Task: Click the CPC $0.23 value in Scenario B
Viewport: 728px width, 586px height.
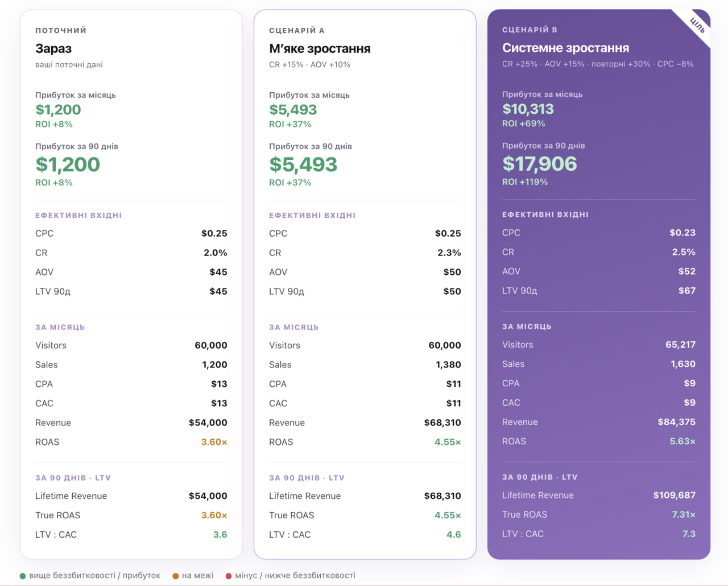Action: coord(682,233)
